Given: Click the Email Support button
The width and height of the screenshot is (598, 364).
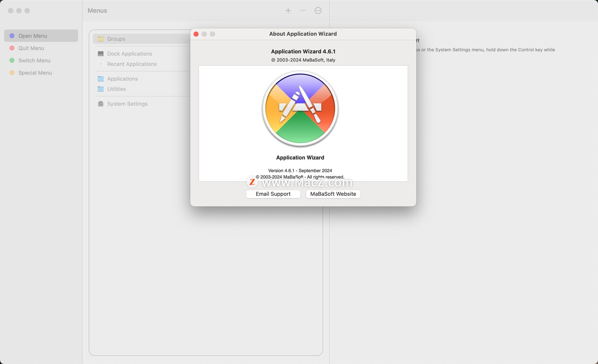Looking at the screenshot, I should click(x=273, y=194).
